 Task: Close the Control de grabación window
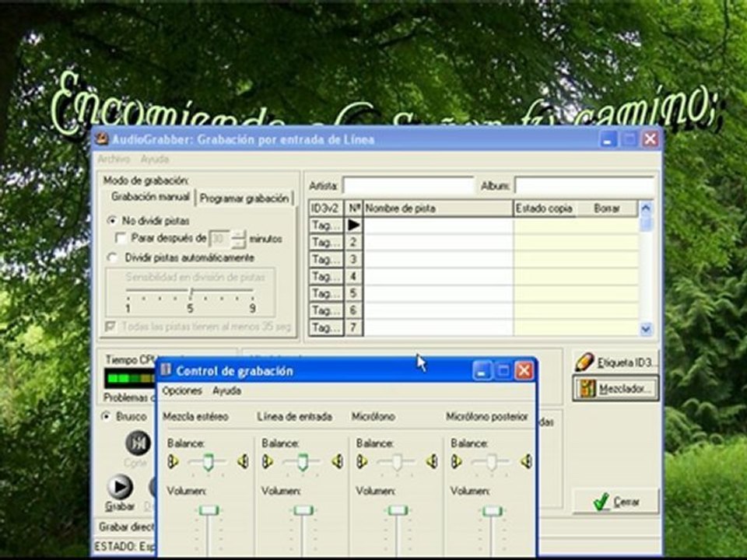(524, 370)
